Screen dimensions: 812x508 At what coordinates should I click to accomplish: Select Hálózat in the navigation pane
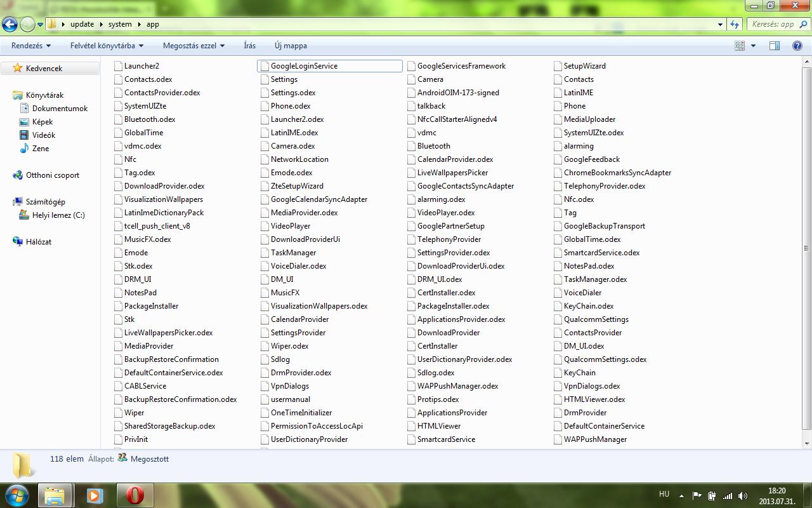click(x=39, y=241)
